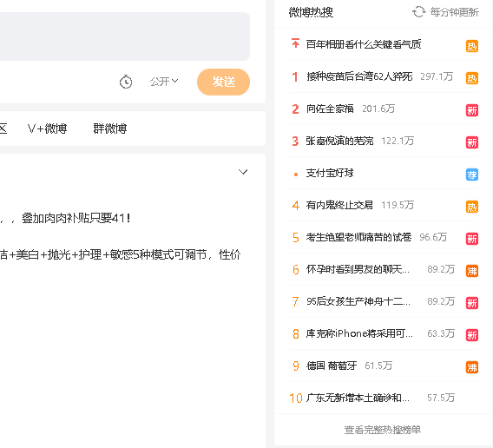Click post text mentioning 美白+抛光+护理

pyautogui.click(x=120, y=254)
